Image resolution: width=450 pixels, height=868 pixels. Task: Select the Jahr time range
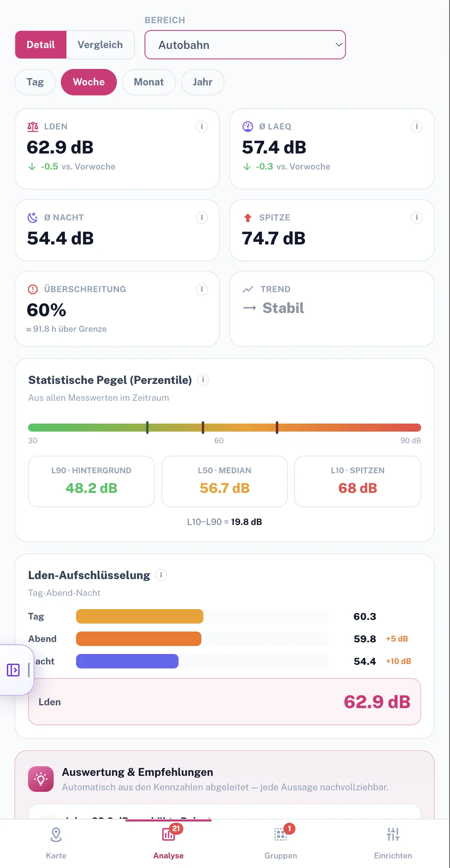pyautogui.click(x=203, y=82)
